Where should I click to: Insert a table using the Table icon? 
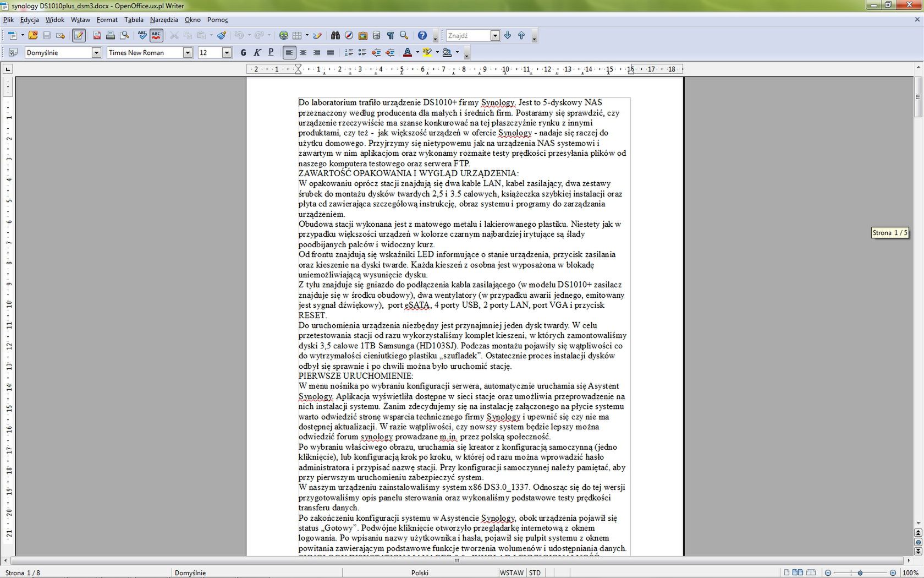pyautogui.click(x=298, y=35)
